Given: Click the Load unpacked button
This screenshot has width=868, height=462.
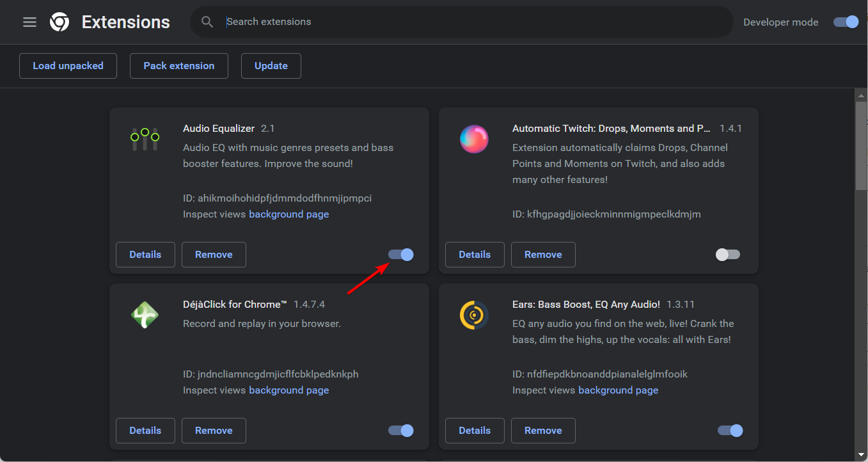Looking at the screenshot, I should click(68, 66).
